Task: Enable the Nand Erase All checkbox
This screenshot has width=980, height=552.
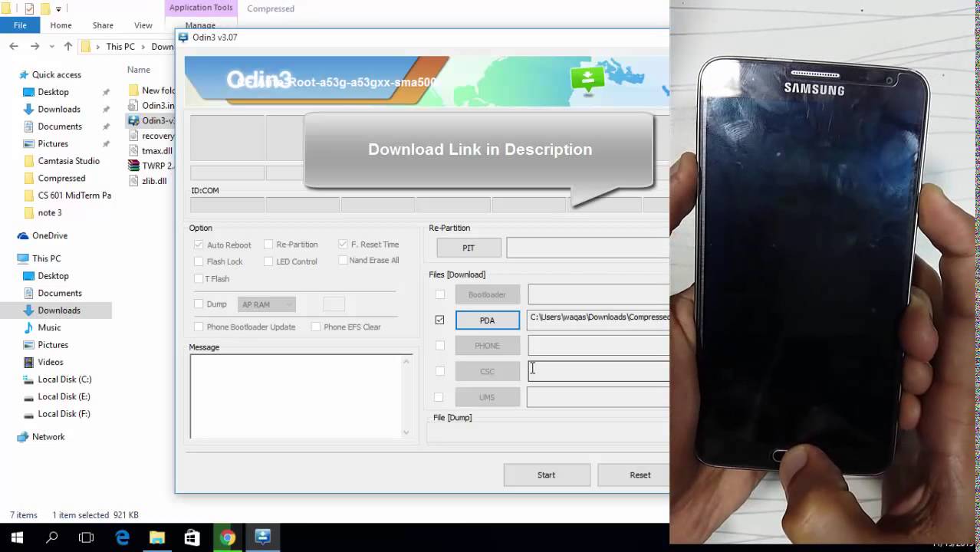Action: (x=343, y=260)
